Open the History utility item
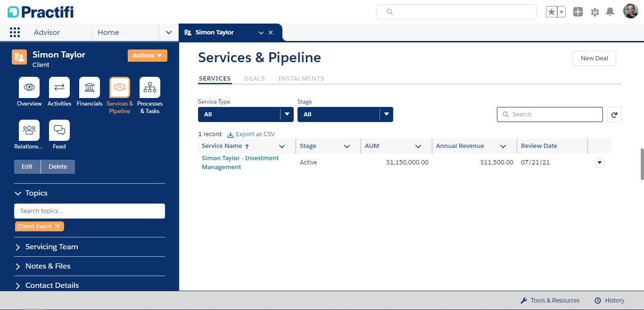This screenshot has height=310, width=644. pos(609,301)
